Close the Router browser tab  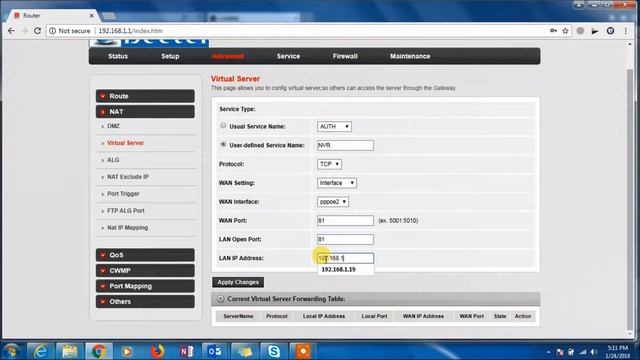point(91,16)
